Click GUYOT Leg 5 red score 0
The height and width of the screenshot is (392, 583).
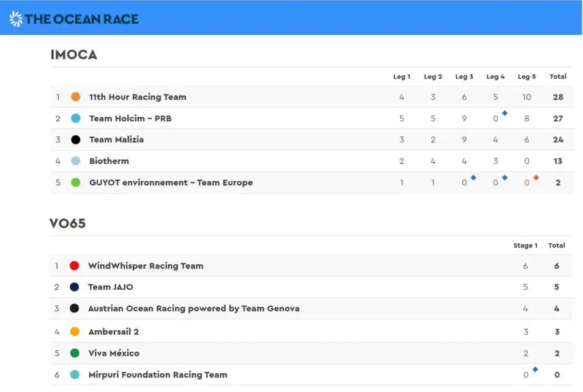[x=527, y=183]
